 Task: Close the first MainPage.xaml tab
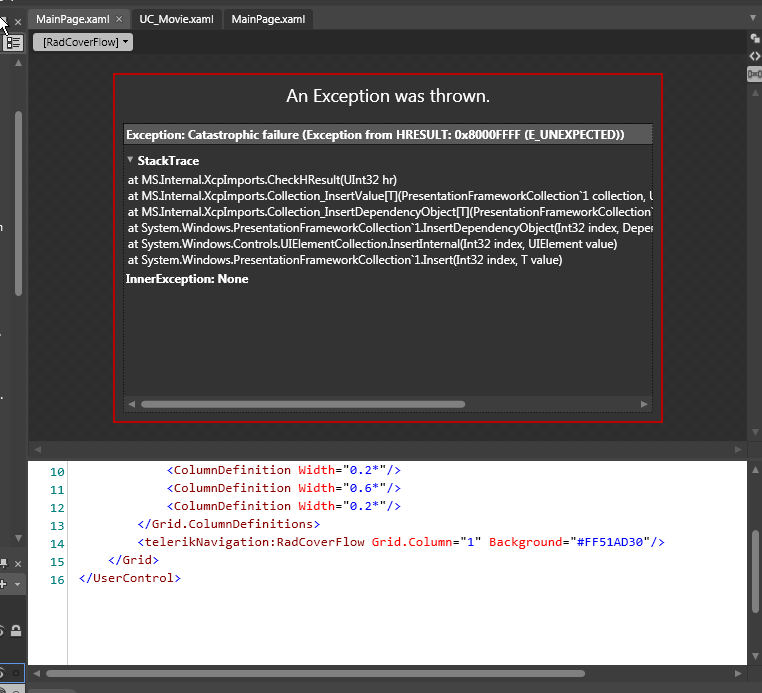[119, 19]
